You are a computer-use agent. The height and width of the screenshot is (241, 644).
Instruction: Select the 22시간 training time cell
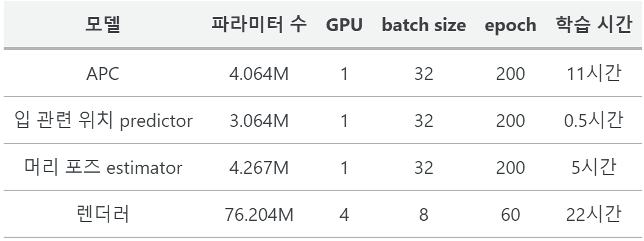coord(593,214)
